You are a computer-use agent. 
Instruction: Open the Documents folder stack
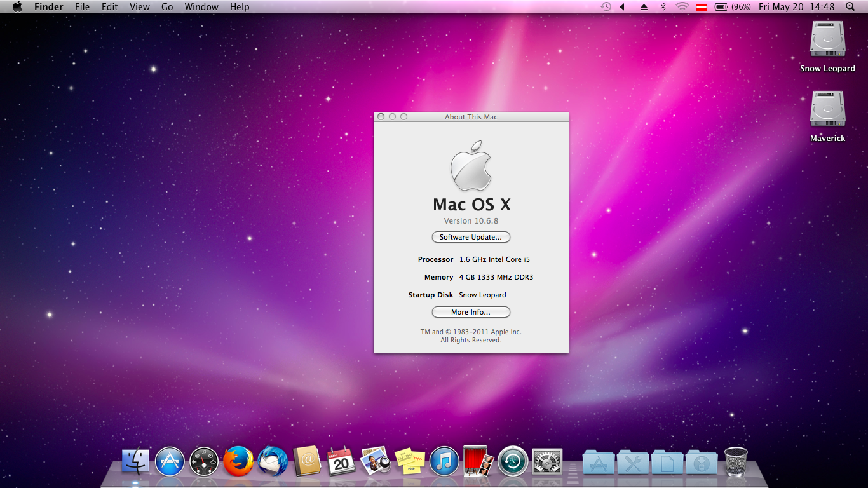pyautogui.click(x=667, y=462)
